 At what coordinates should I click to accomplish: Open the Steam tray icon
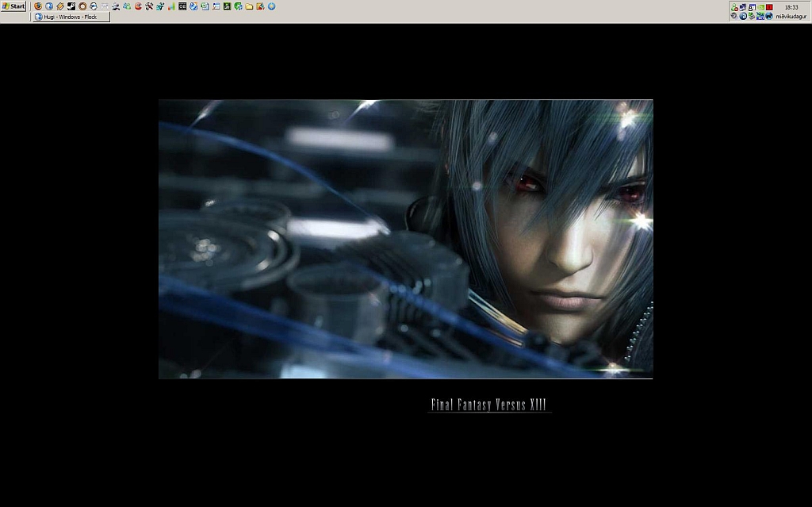pyautogui.click(x=733, y=16)
